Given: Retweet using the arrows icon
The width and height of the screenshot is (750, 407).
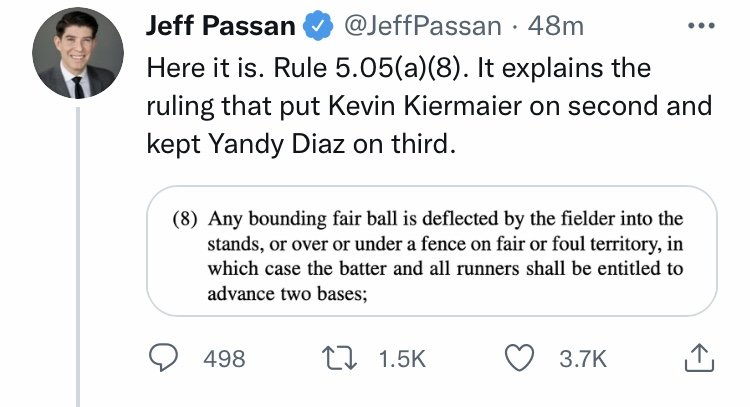Looking at the screenshot, I should [339, 358].
